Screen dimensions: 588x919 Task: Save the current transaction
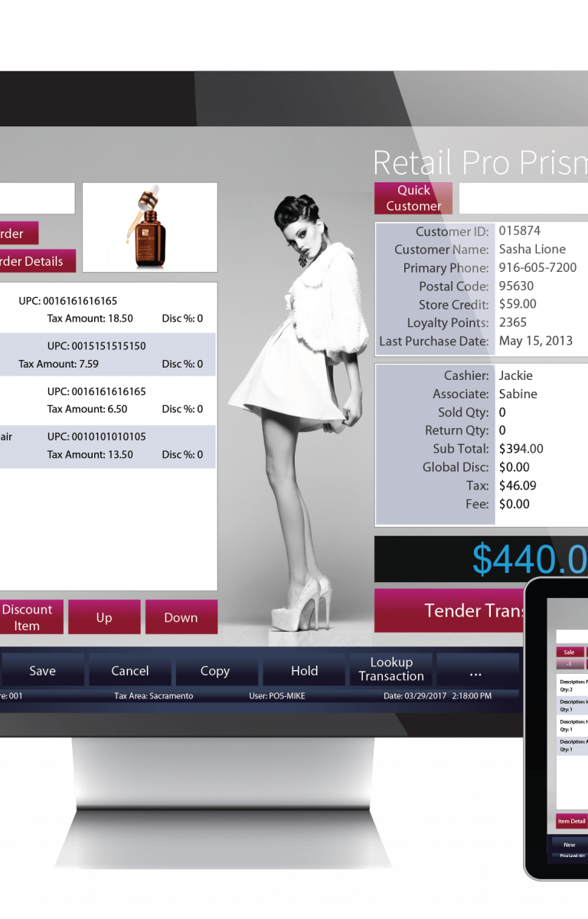pyautogui.click(x=42, y=670)
